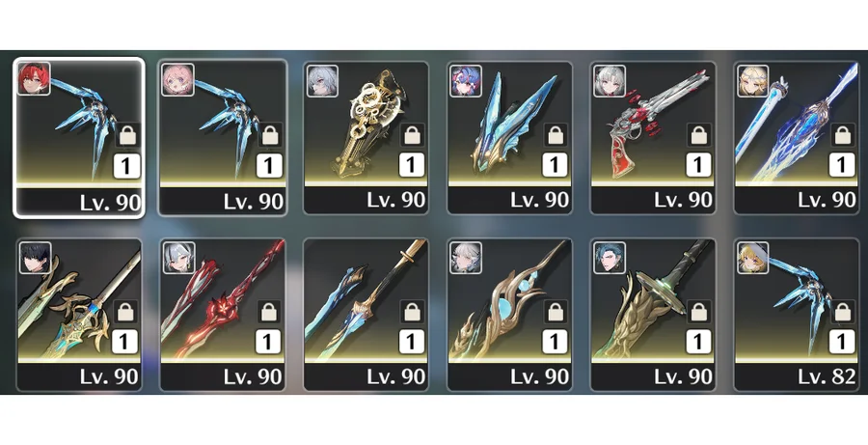
Task: Click rank 1 badge on the blue gauntlets card
Action: [x=555, y=165]
